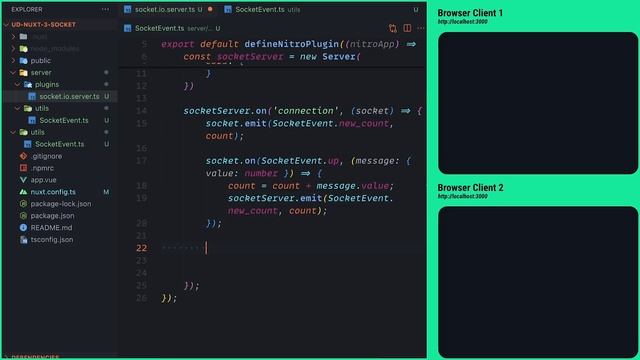
Task: Click the TypeScript icon on SocketEvent.ts utils tab
Action: [228, 9]
